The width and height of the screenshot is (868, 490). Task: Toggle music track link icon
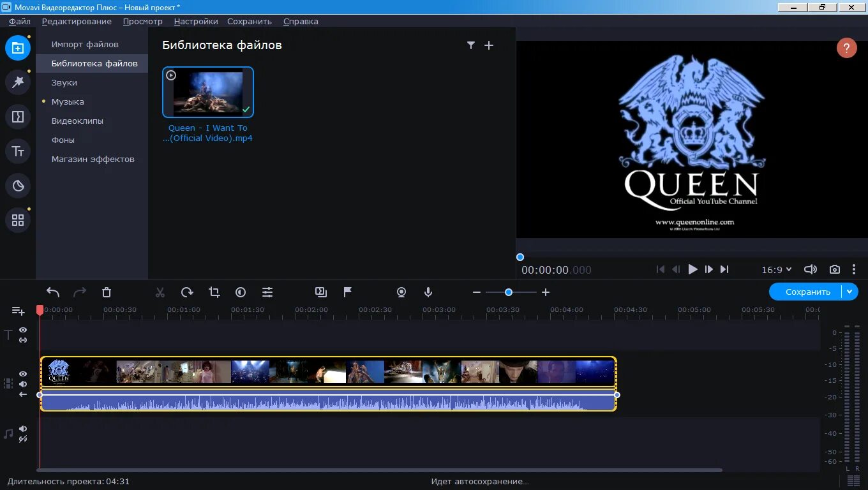23,439
